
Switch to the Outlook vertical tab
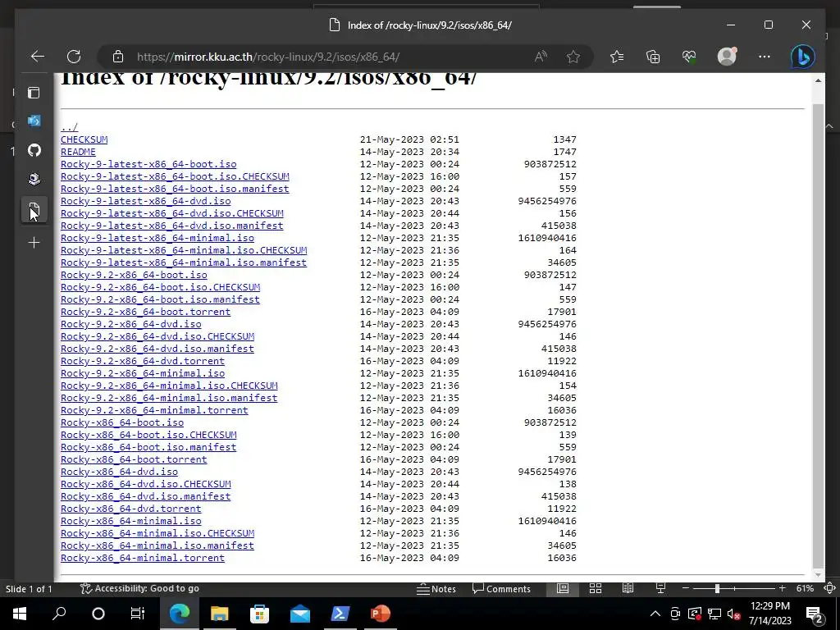(x=34, y=121)
